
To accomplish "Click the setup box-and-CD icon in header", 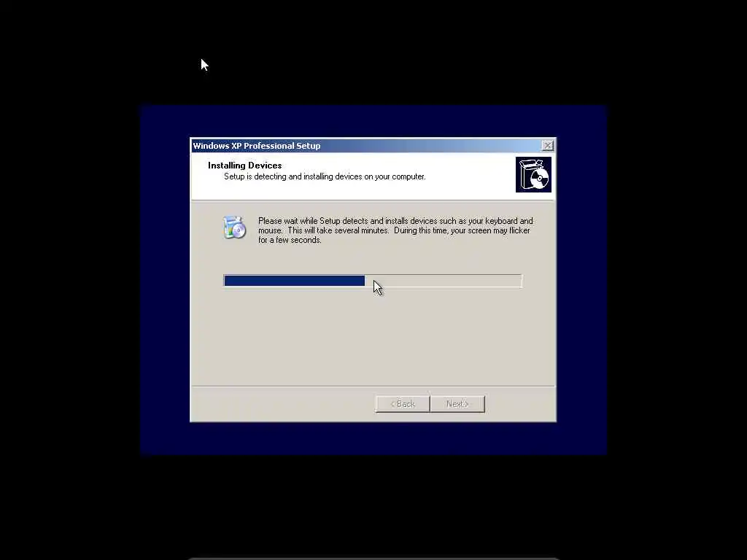I will [x=533, y=175].
